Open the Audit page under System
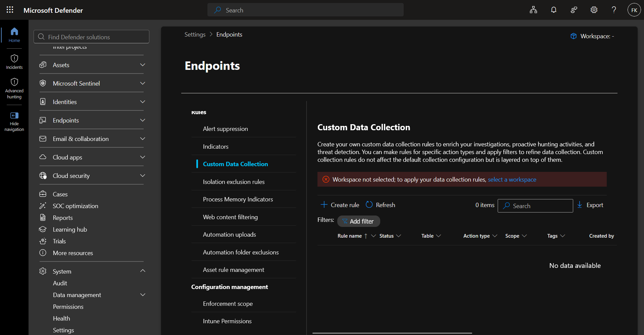Image resolution: width=644 pixels, height=335 pixels. tap(60, 283)
